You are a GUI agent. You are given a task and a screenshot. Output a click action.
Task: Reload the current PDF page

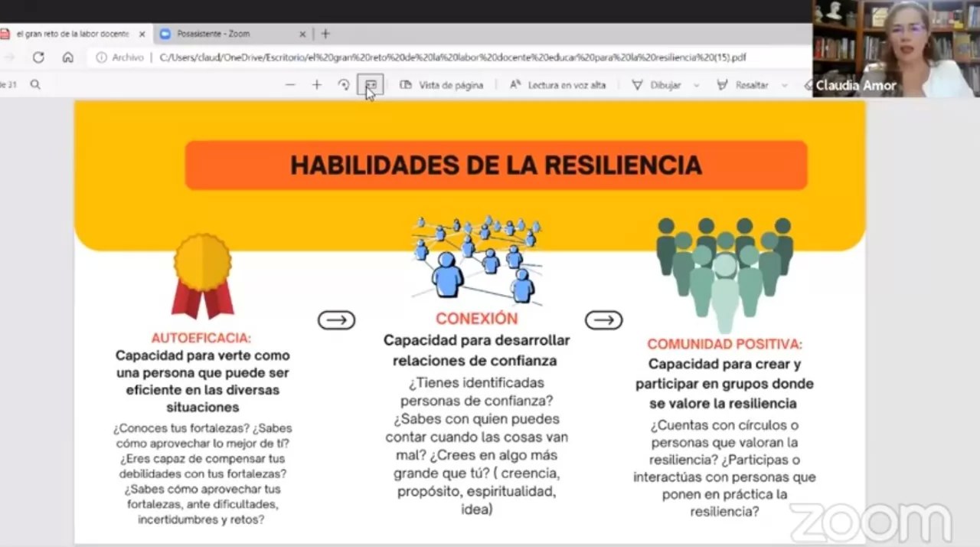pos(38,57)
